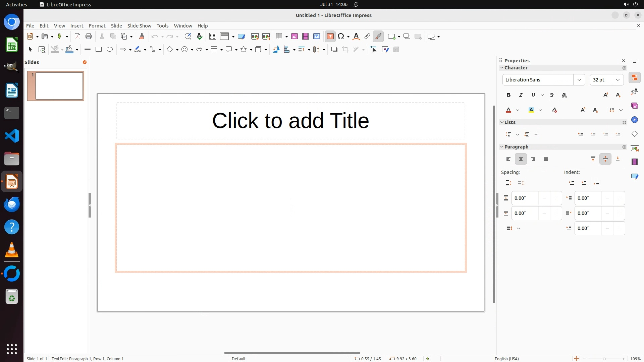Click the 'Click to add Title' placeholder
Screen dimensions: 644x362
pos(290,121)
